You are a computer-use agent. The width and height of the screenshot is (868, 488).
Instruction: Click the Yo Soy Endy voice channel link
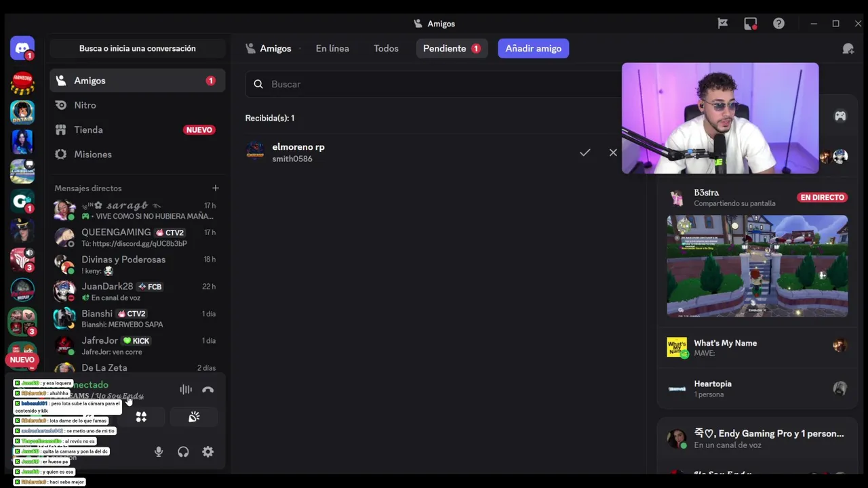point(119,396)
